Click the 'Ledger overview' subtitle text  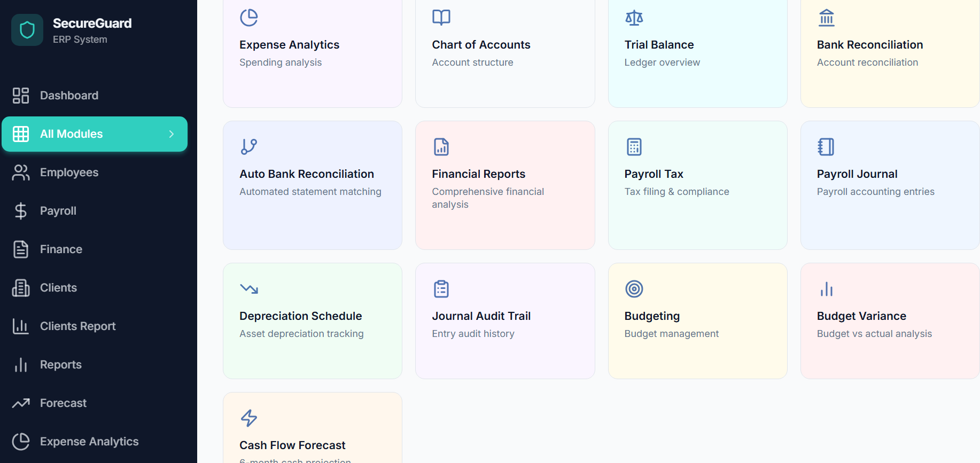pyautogui.click(x=662, y=62)
